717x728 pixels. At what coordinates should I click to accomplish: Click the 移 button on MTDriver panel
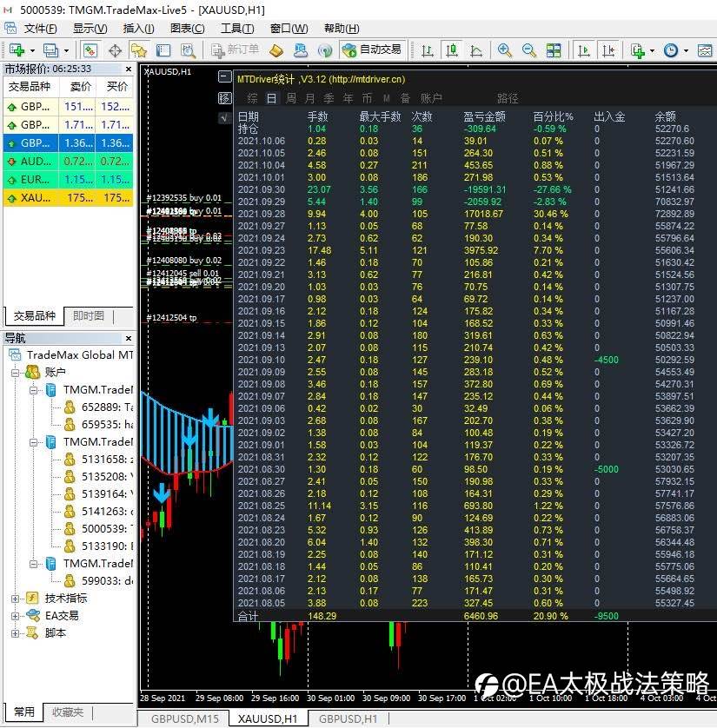pos(226,97)
